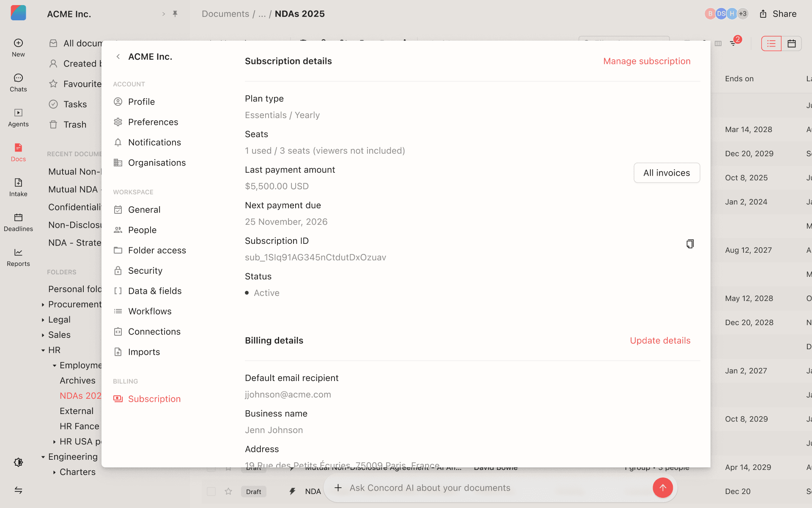The width and height of the screenshot is (812, 508).
Task: Select Notifications in account settings
Action: 154,142
